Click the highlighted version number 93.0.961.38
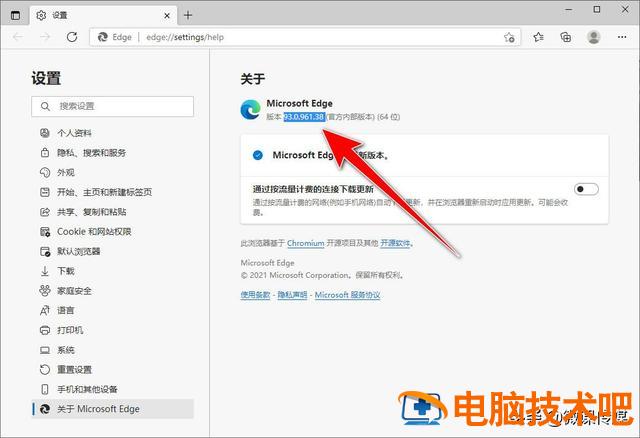The image size is (640, 438). (x=304, y=117)
